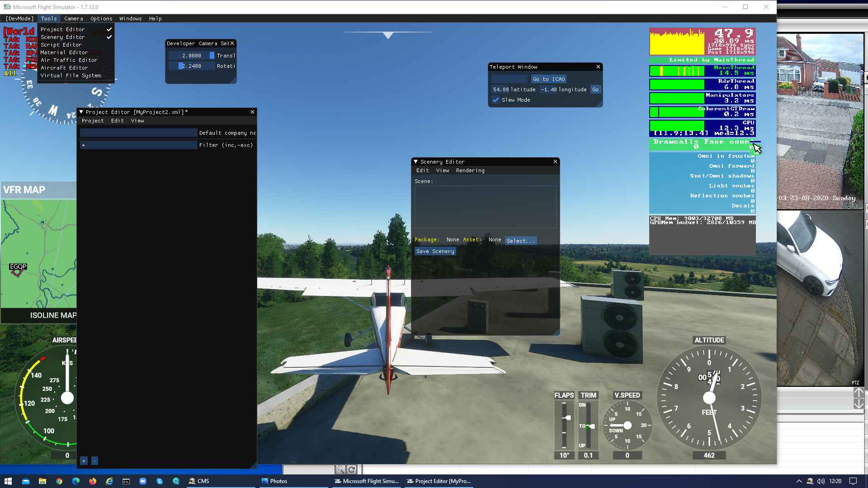Open Skype from taskbar

tap(159, 481)
